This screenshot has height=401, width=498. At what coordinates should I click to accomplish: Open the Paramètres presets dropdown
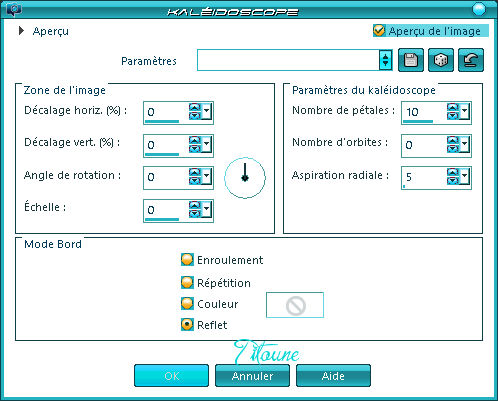point(386,60)
